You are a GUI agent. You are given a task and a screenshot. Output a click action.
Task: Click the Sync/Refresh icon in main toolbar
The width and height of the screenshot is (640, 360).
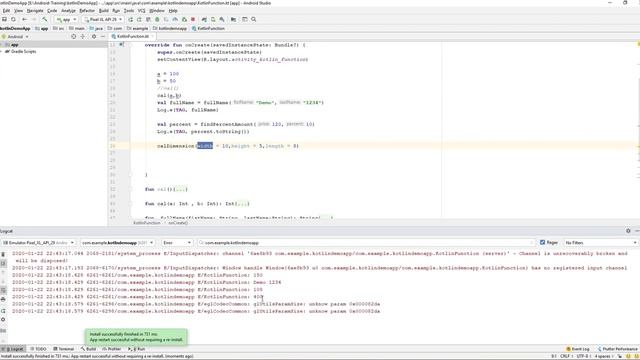click(x=13, y=19)
